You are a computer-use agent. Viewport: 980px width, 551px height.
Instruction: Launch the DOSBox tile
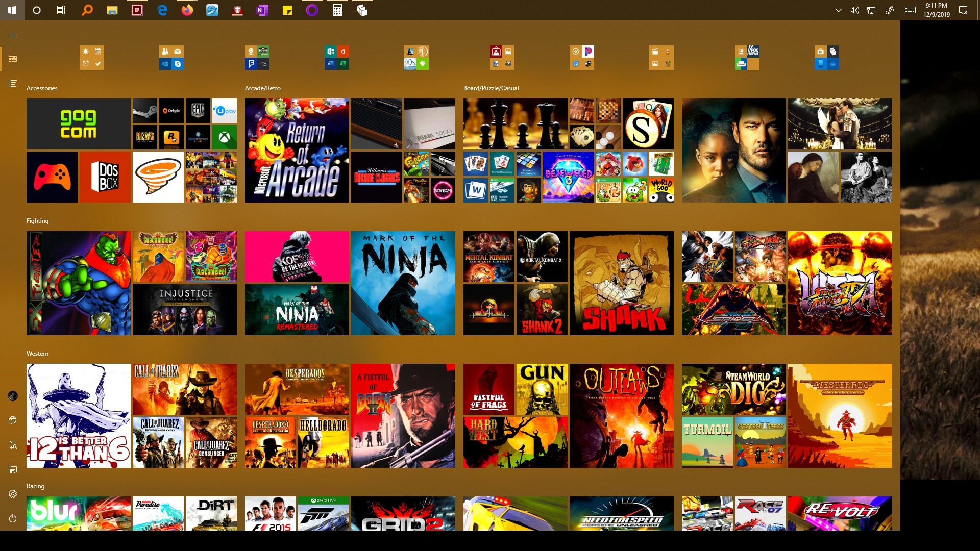(105, 177)
